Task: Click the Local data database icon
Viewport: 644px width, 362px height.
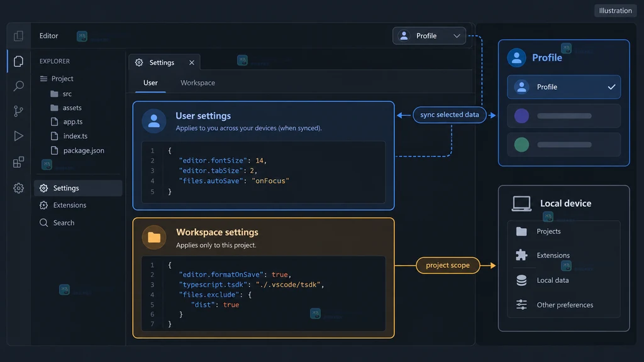Action: click(521, 280)
